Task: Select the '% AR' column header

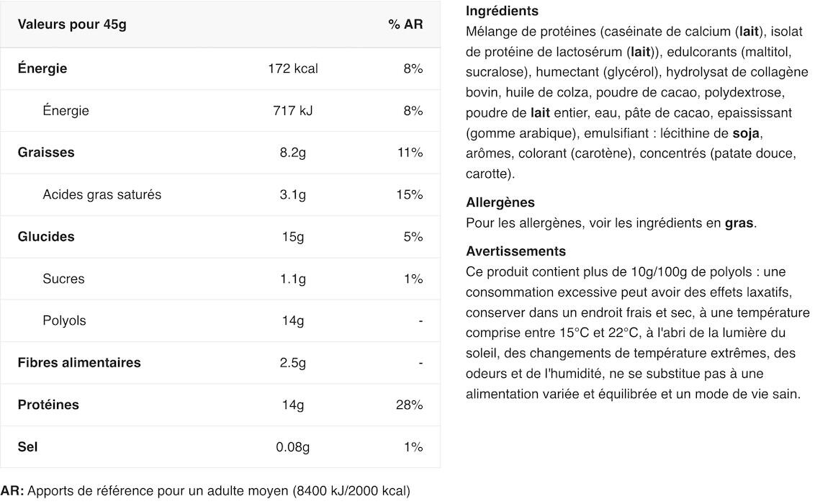Action: (x=405, y=24)
